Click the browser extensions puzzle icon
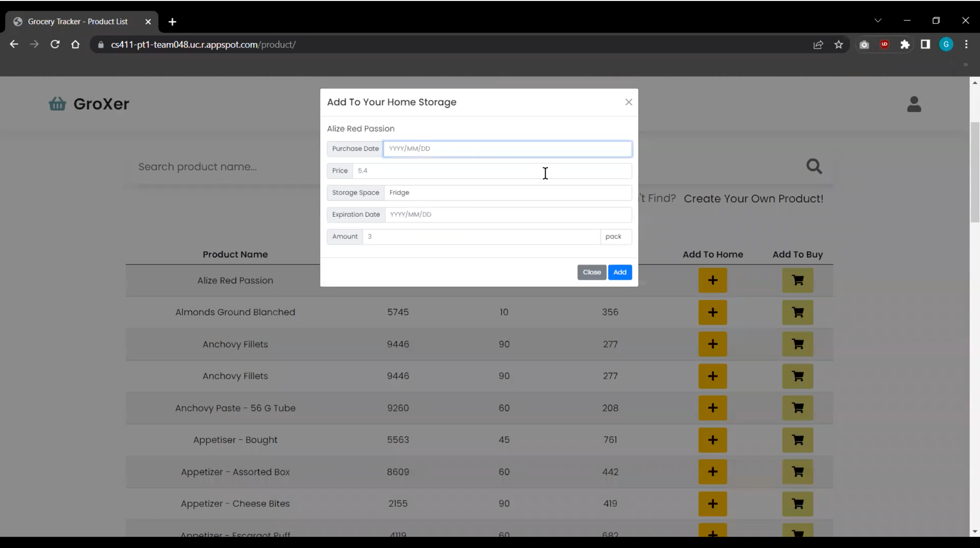This screenshot has height=548, width=980. tap(905, 45)
